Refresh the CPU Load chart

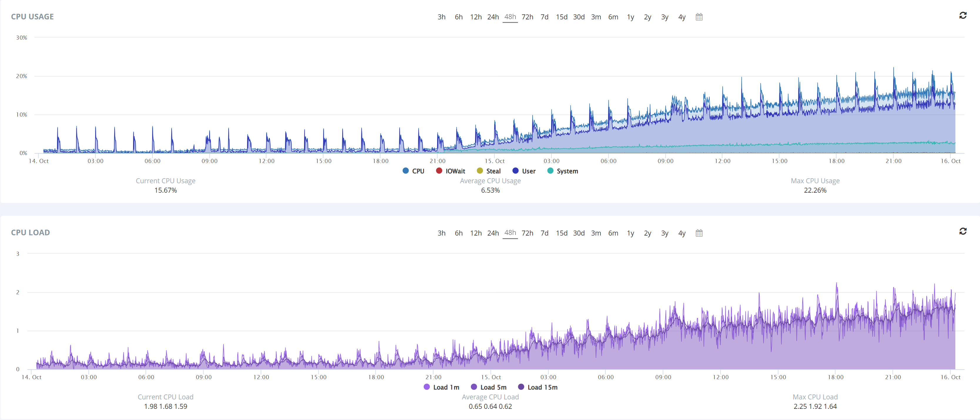point(962,231)
